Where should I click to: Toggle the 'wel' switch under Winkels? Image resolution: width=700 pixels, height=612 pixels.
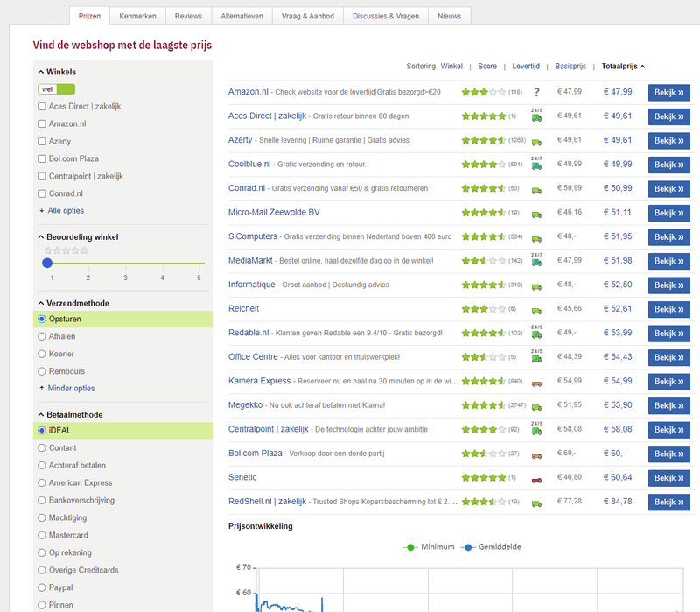[57, 89]
